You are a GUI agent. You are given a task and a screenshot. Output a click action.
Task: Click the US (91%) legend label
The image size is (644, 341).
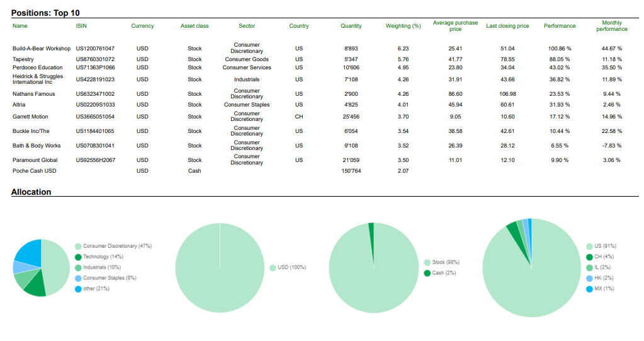pos(606,246)
